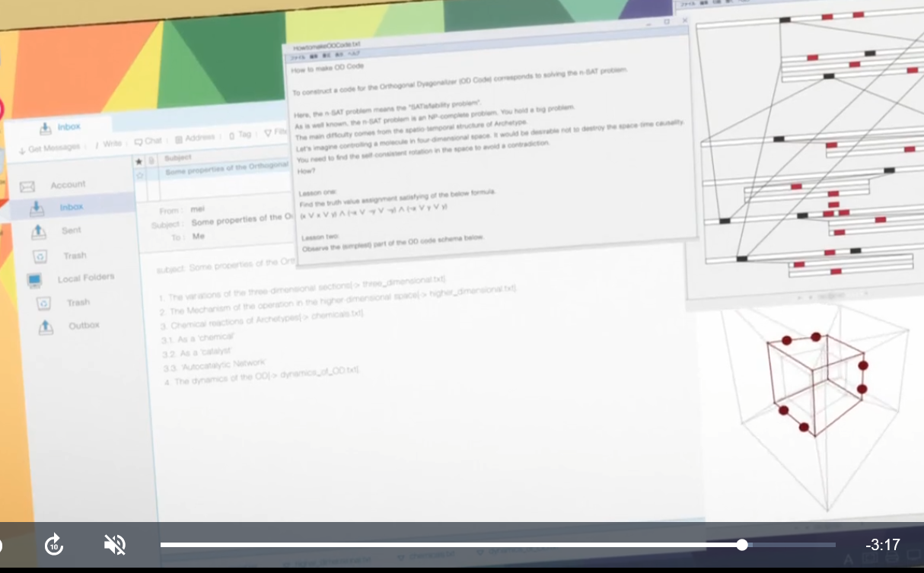Click the video progress slider knob
Viewport: 924px width, 573px height.
[742, 545]
